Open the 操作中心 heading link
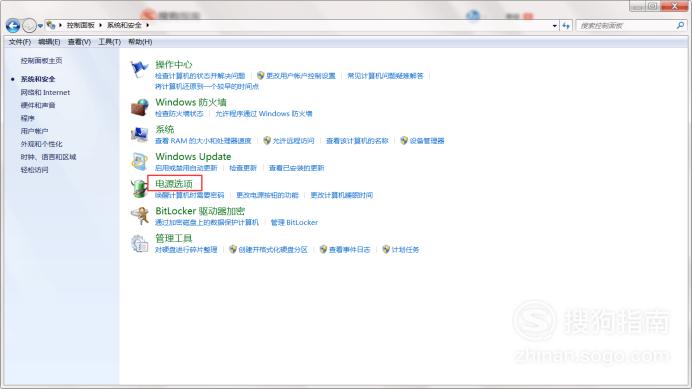Image resolution: width=692 pixels, height=389 pixels. pos(173,64)
